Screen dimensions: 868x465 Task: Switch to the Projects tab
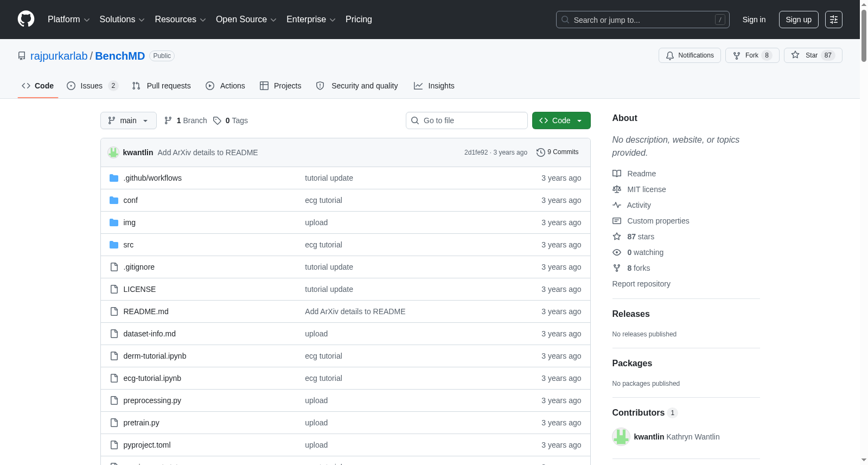click(280, 86)
